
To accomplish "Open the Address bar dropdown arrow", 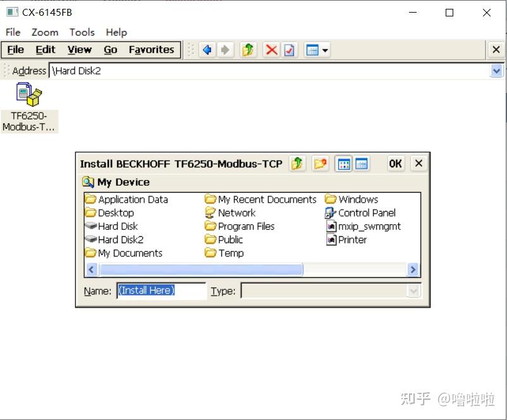I will click(497, 71).
